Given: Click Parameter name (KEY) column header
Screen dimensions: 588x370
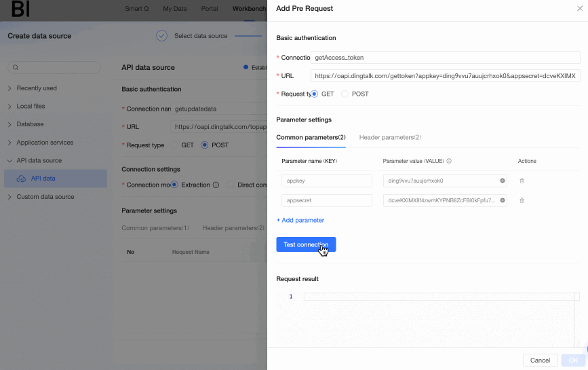Looking at the screenshot, I should pyautogui.click(x=309, y=161).
